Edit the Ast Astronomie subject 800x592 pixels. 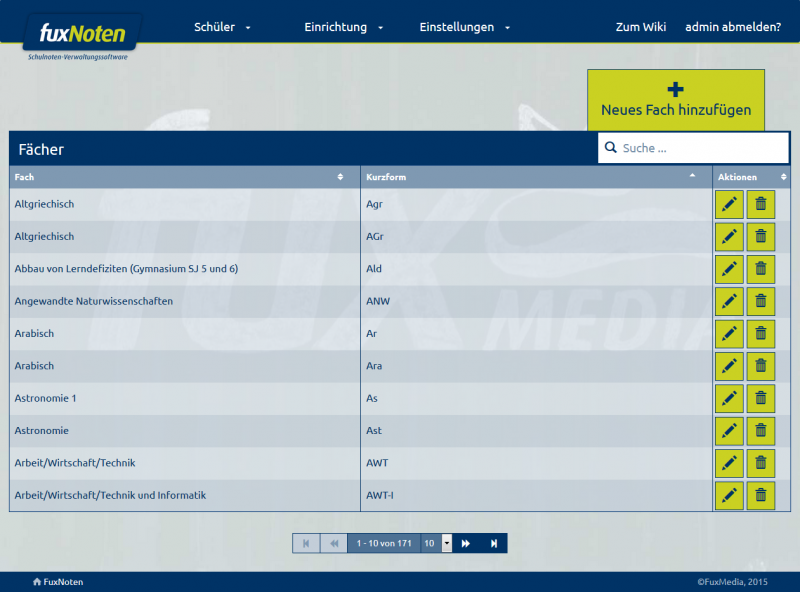click(x=729, y=431)
